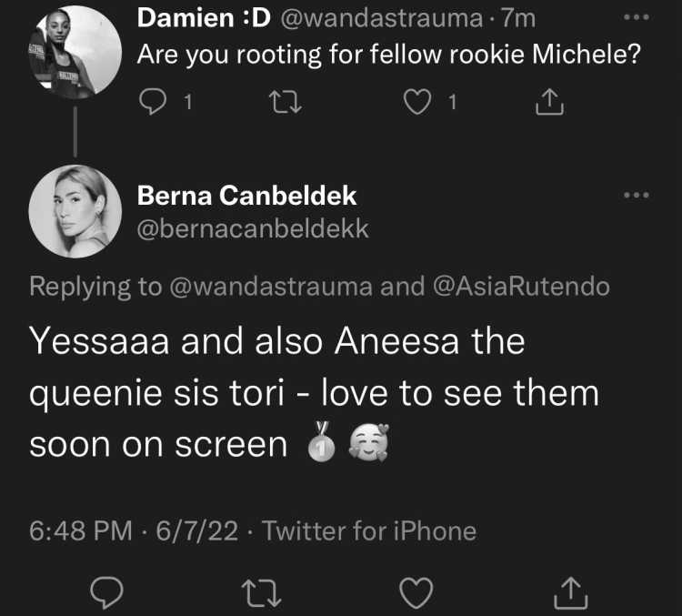This screenshot has width=682, height=616.
Task: Open the 6:48 PM · 6/7/22 timestamp
Action: pyautogui.click(x=134, y=531)
